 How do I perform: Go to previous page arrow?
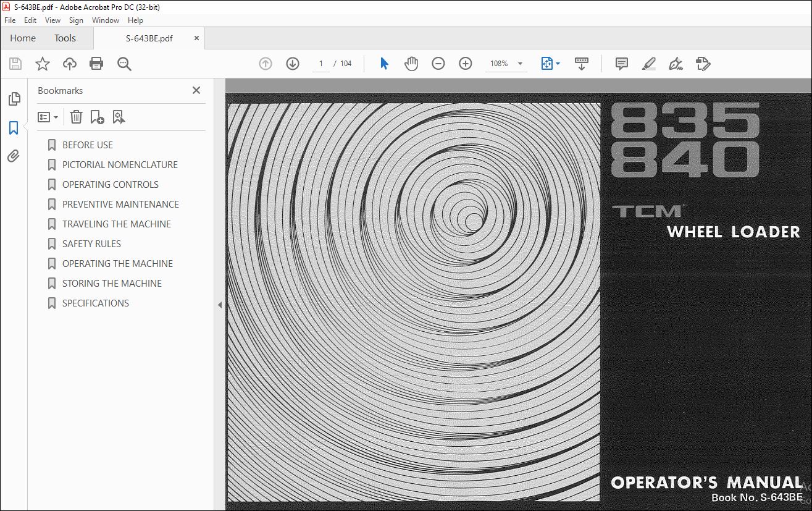266,64
